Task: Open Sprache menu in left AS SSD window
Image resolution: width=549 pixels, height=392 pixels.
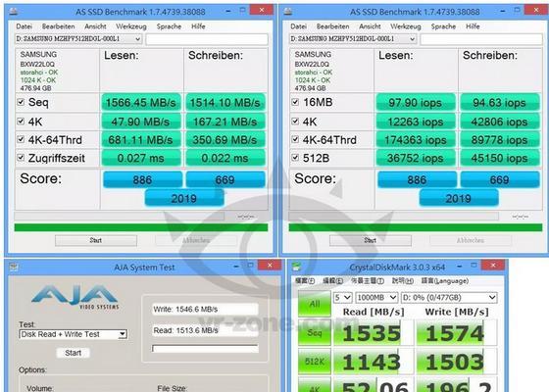Action: tap(169, 26)
